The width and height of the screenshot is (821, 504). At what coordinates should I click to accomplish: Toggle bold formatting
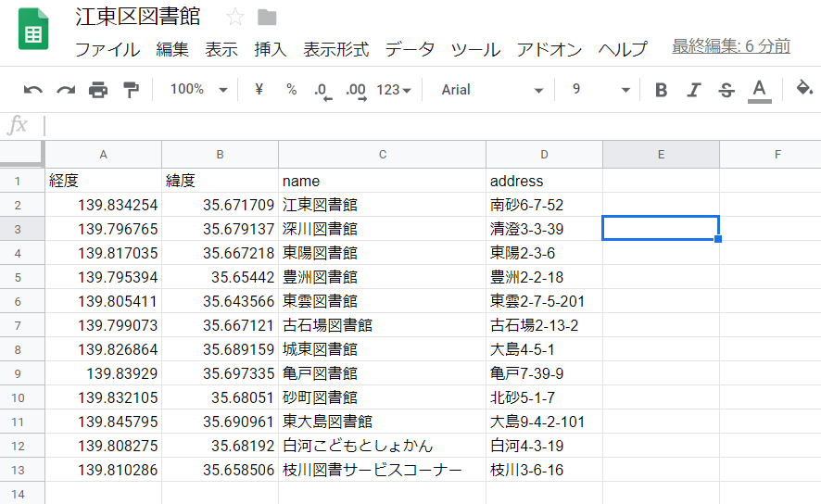tap(661, 90)
